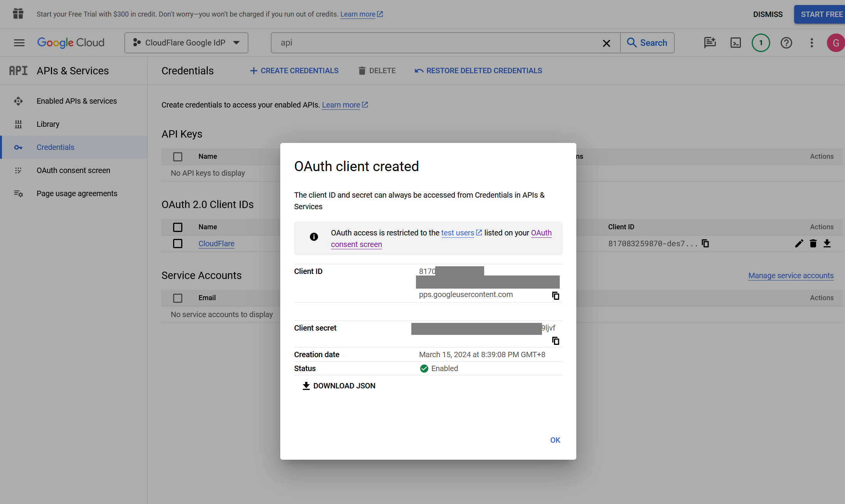
Task: Open the main navigation hamburger menu
Action: [19, 43]
